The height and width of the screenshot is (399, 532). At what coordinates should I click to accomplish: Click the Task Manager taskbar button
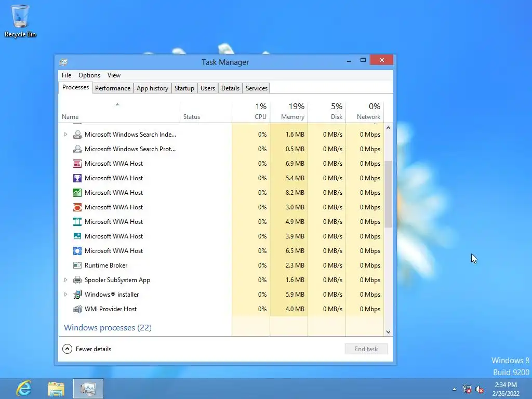88,389
